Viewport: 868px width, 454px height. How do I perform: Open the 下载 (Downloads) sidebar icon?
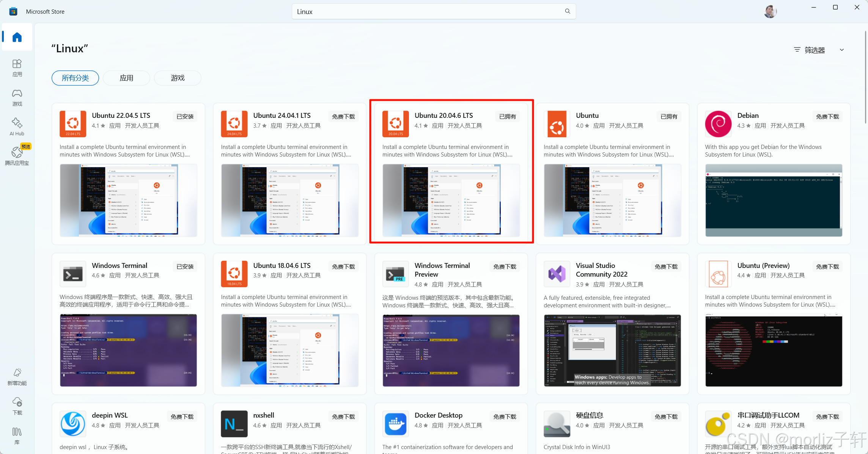tap(17, 406)
